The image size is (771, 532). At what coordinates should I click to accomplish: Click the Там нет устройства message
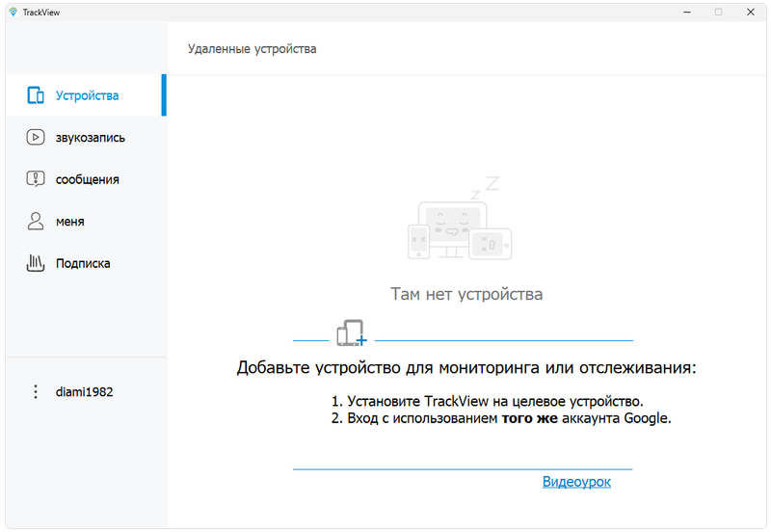coord(466,294)
